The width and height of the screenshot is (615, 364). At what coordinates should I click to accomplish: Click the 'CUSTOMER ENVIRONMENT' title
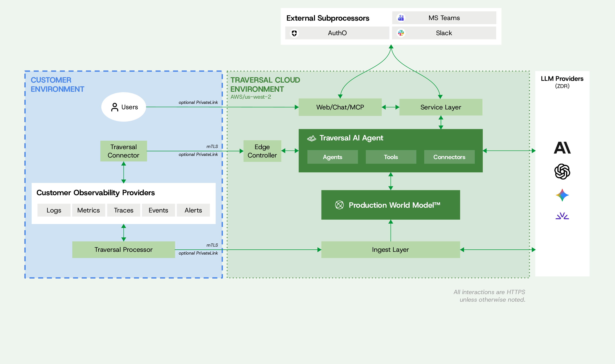point(57,85)
